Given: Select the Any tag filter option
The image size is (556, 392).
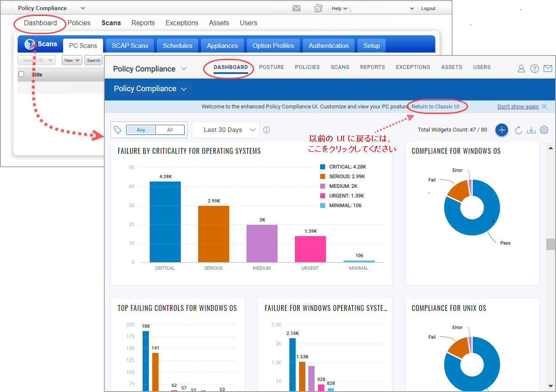Looking at the screenshot, I should tap(141, 130).
